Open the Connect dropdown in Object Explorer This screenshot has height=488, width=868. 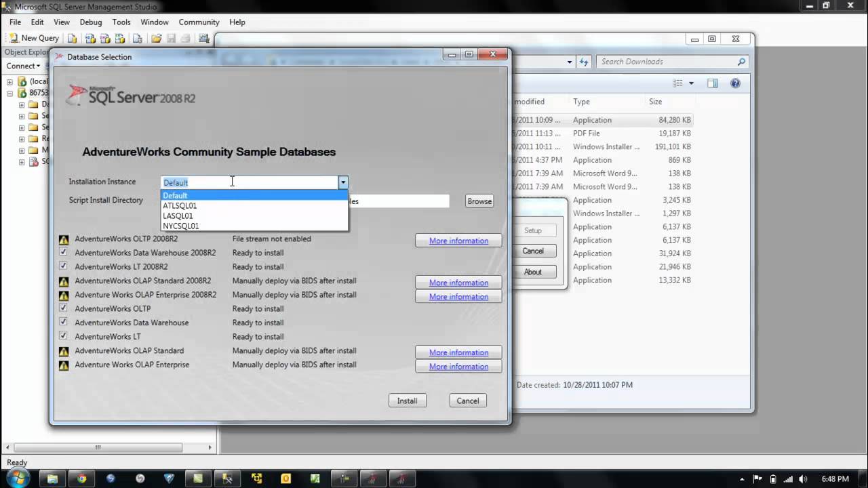[x=23, y=66]
